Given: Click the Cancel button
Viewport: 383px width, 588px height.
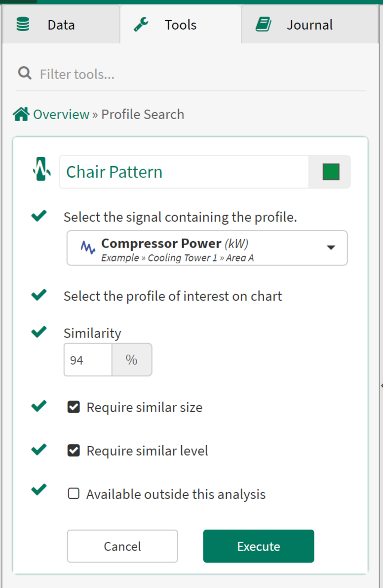Looking at the screenshot, I should (122, 546).
